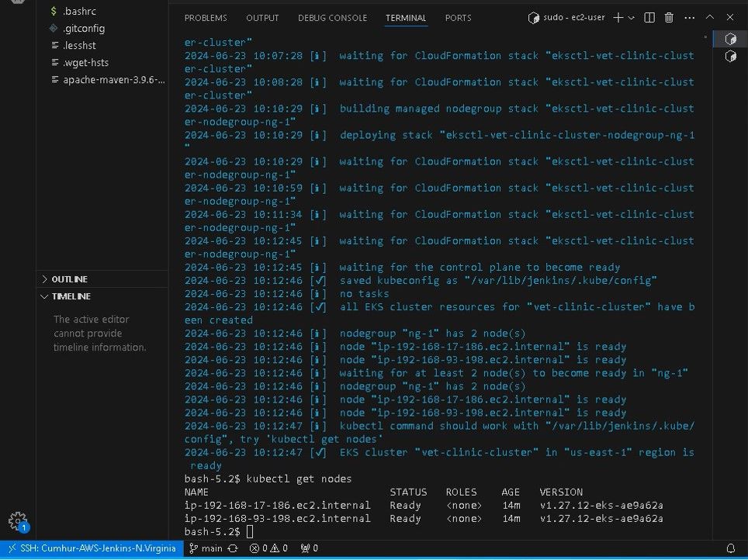Switch to the OUTPUT tab

tap(262, 18)
